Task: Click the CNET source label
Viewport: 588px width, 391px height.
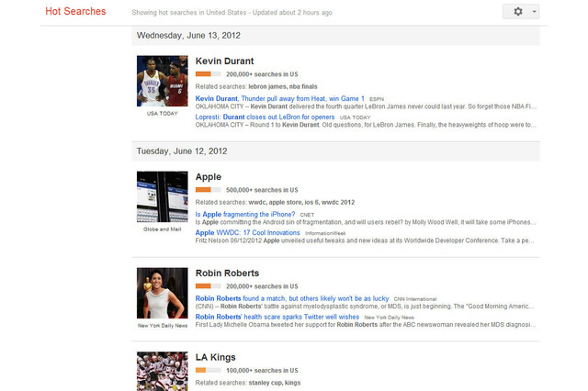Action: 307,215
